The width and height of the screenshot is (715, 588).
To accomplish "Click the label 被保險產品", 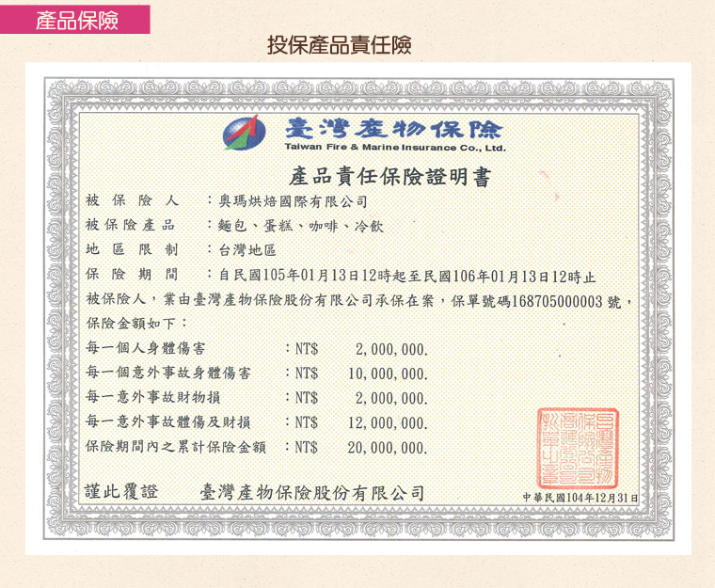I will [131, 225].
